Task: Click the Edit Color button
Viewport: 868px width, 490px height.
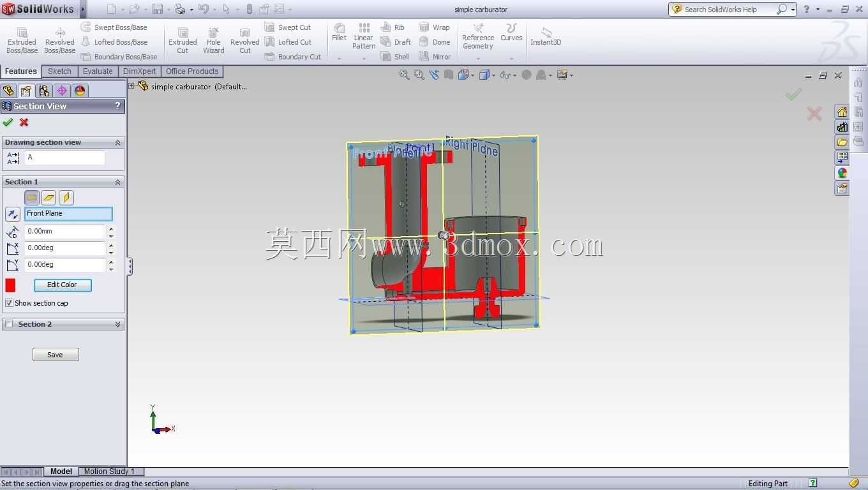Action: pyautogui.click(x=62, y=285)
